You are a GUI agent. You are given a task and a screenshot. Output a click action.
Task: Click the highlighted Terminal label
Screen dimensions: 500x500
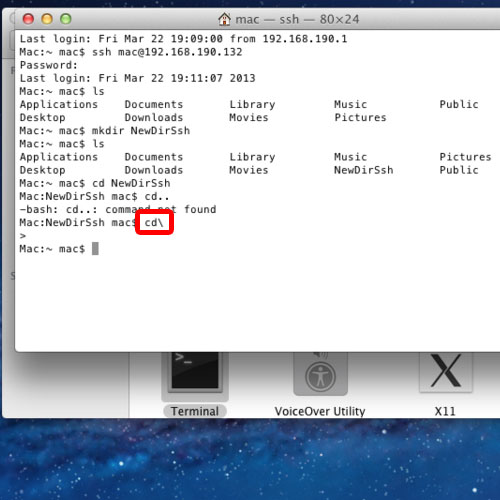[195, 411]
